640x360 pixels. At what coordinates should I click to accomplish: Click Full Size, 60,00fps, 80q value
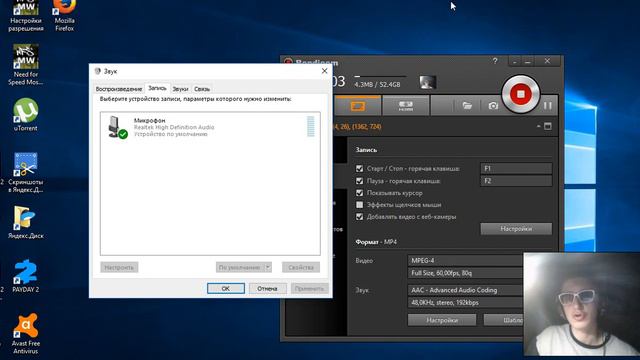(465, 273)
